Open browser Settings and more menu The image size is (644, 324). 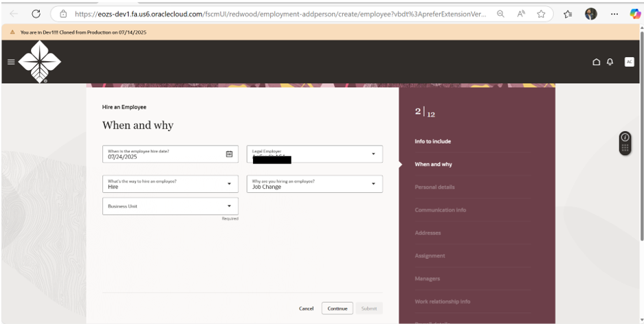pos(614,14)
